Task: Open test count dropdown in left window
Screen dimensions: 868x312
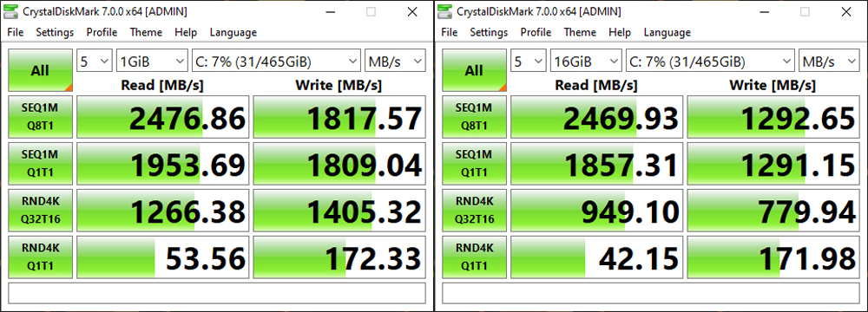Action: (95, 61)
